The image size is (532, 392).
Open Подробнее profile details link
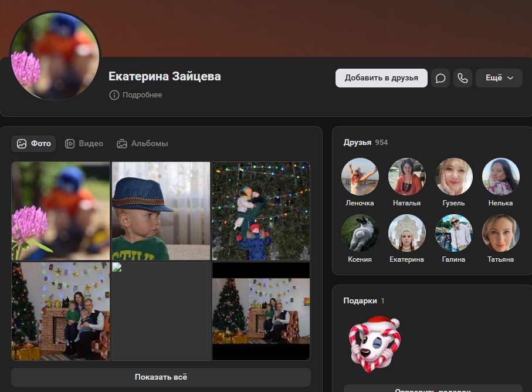(142, 95)
